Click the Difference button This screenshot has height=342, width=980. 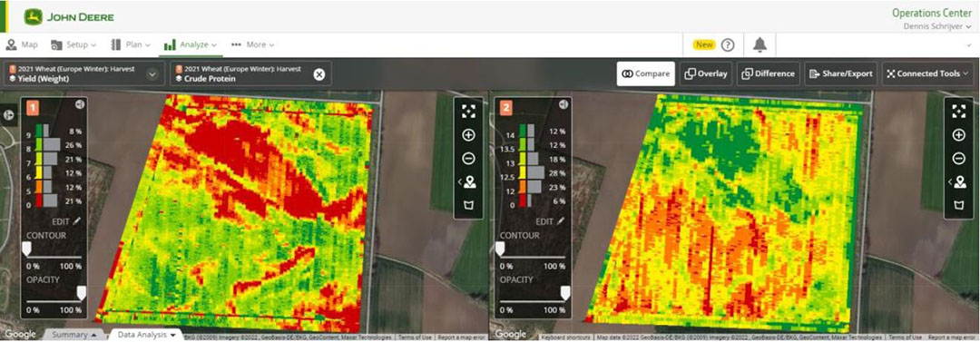(x=769, y=73)
